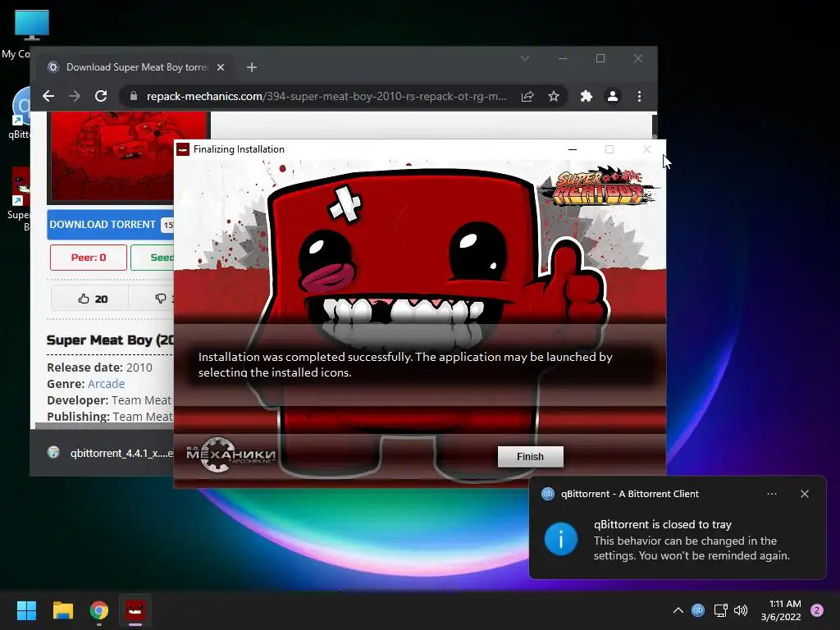The image size is (840, 630).
Task: Click the Finish button in installer
Action: coord(530,456)
